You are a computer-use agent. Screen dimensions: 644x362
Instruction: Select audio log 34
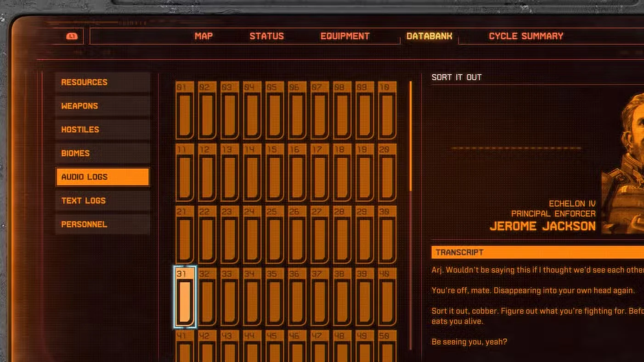[x=252, y=297]
